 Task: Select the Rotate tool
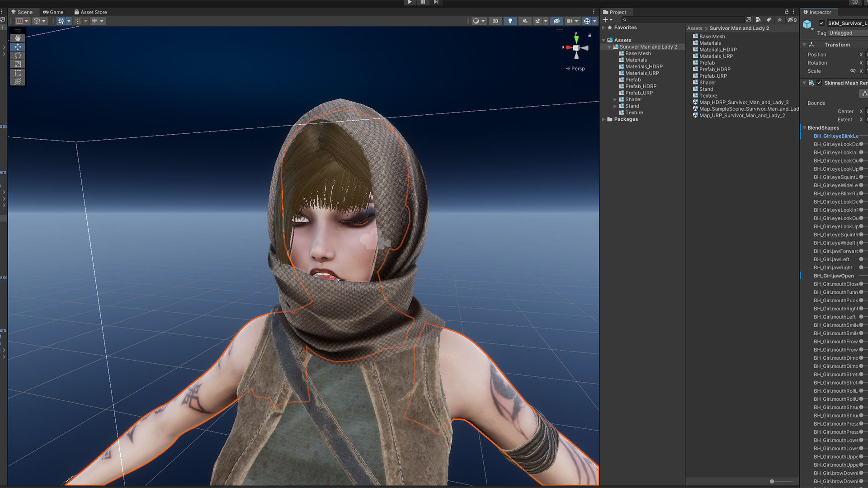18,56
